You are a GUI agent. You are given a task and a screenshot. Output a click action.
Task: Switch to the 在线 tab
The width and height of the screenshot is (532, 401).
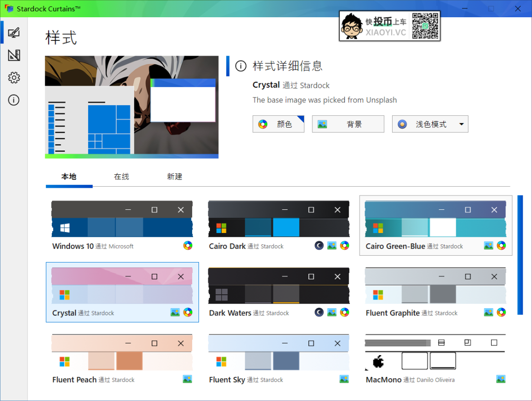point(121,176)
